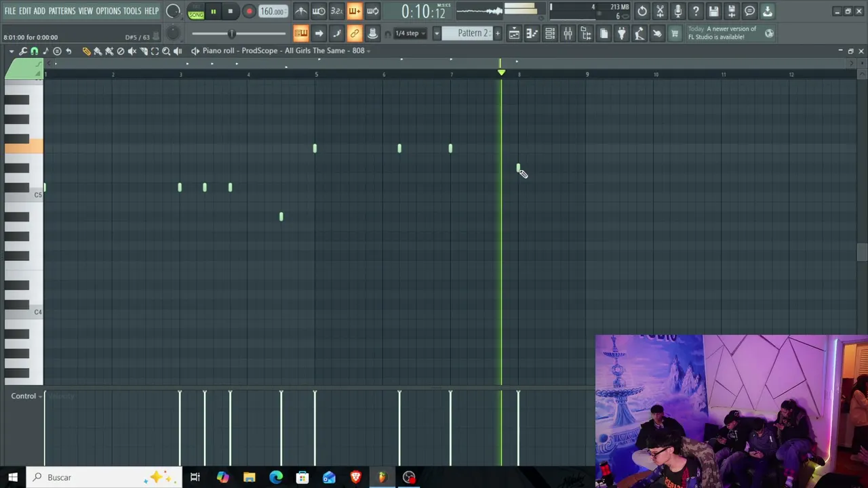
Task: Click the record button
Action: (249, 12)
